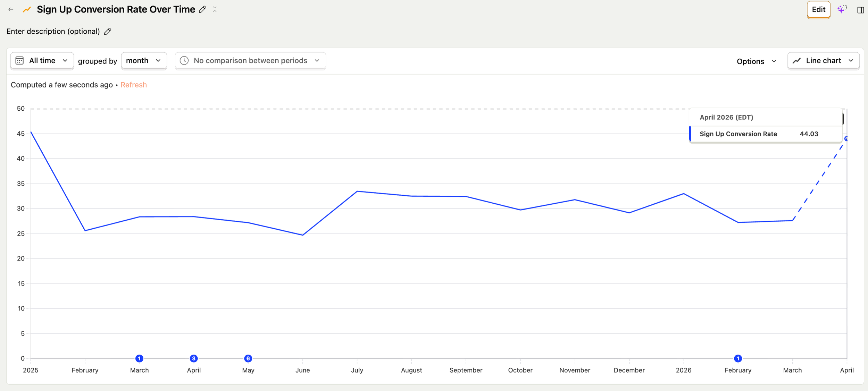Click annotation marker 6 at May

(248, 358)
